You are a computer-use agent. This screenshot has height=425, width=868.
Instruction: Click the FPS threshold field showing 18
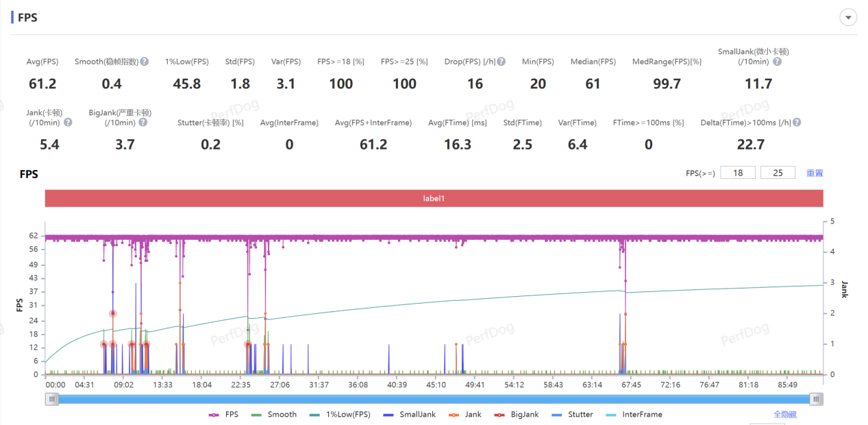click(x=738, y=173)
